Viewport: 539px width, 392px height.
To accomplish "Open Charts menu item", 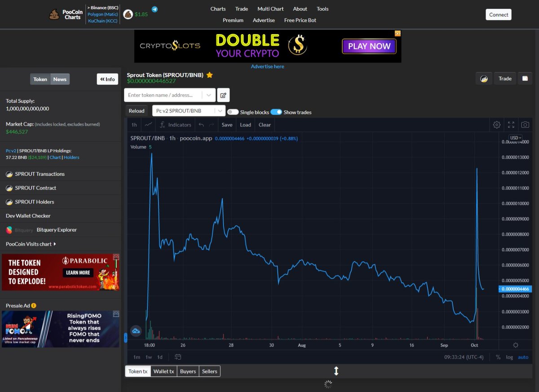I will [x=218, y=9].
